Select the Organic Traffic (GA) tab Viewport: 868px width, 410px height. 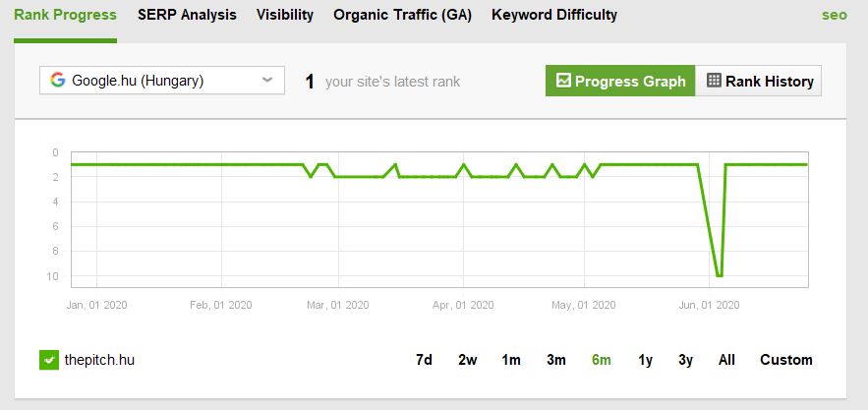(x=402, y=15)
